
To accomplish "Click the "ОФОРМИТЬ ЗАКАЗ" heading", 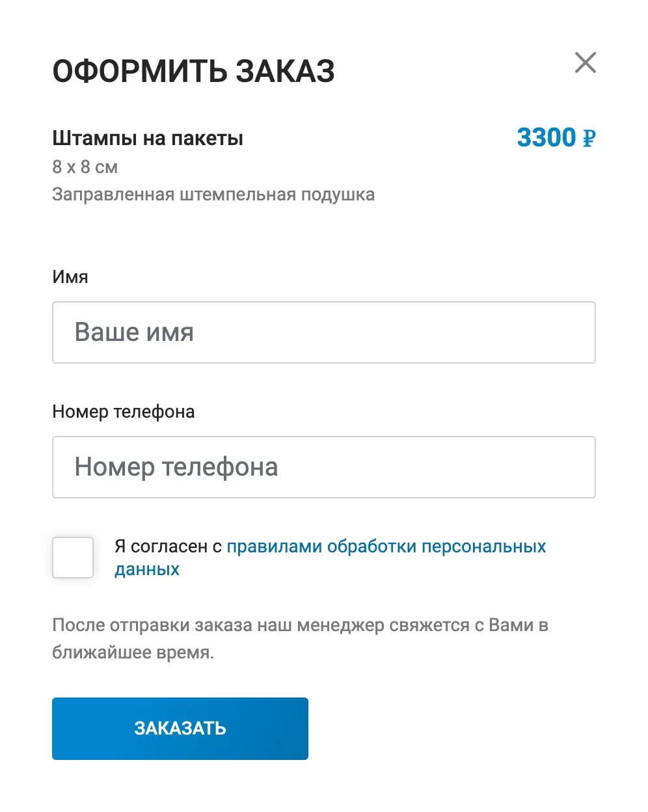I will pyautogui.click(x=193, y=71).
